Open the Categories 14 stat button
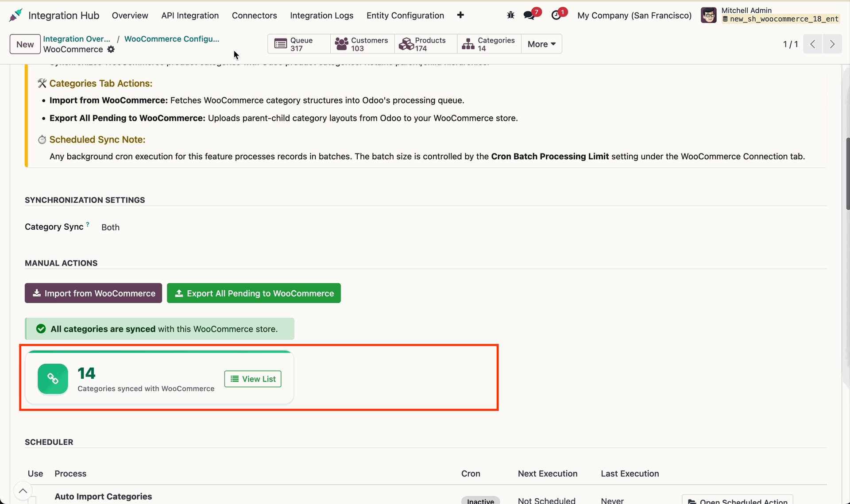This screenshot has height=504, width=850. 489,44
